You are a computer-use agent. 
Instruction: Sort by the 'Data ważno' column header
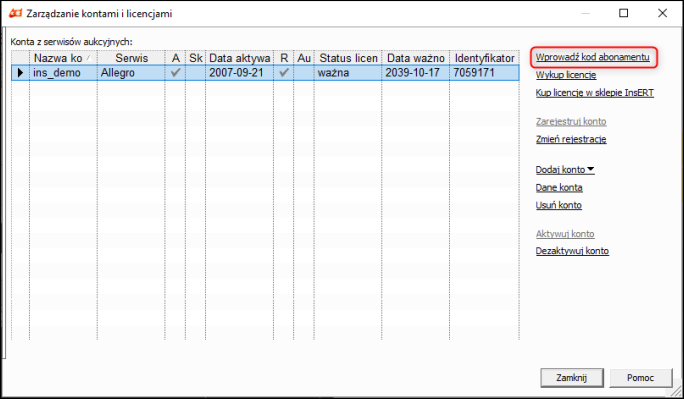coord(416,58)
